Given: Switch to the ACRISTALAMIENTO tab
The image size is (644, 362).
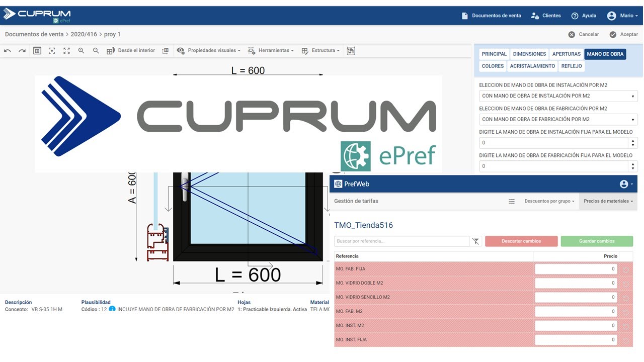Looking at the screenshot, I should click(532, 66).
